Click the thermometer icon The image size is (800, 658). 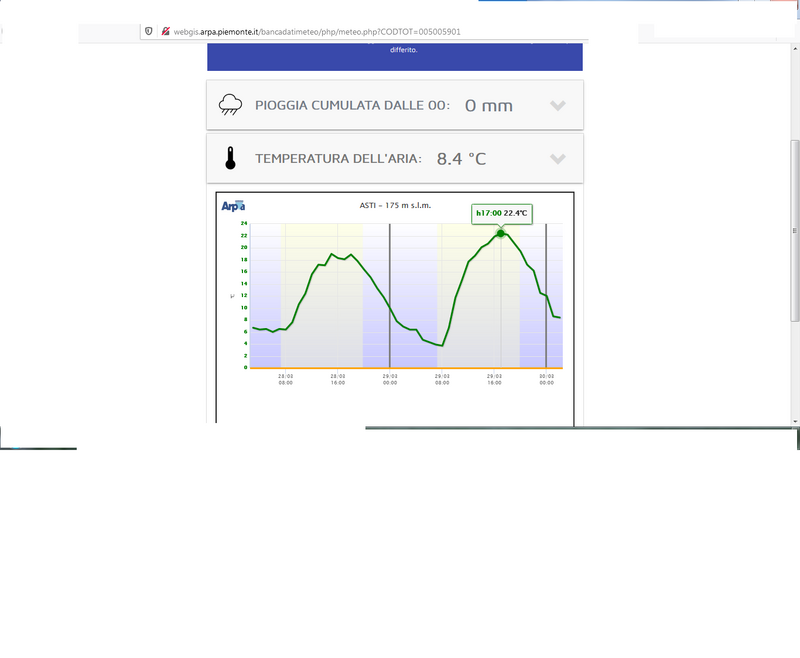pyautogui.click(x=230, y=158)
